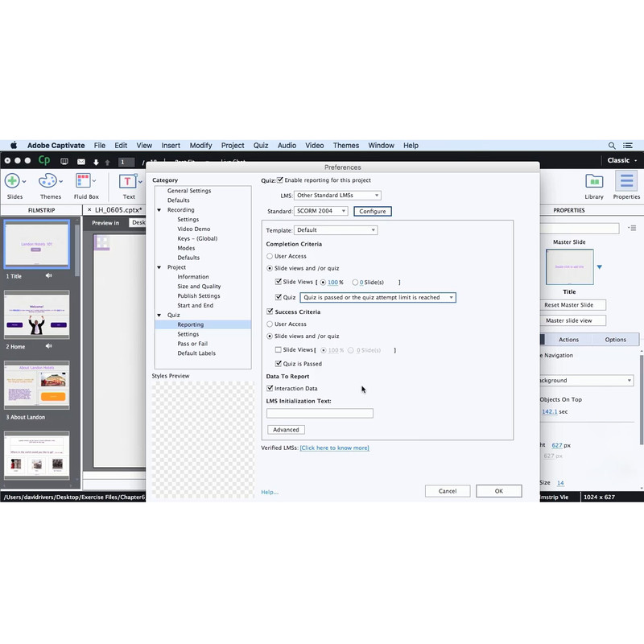Click the audio speaker icon on slide 1 Title

click(x=49, y=275)
